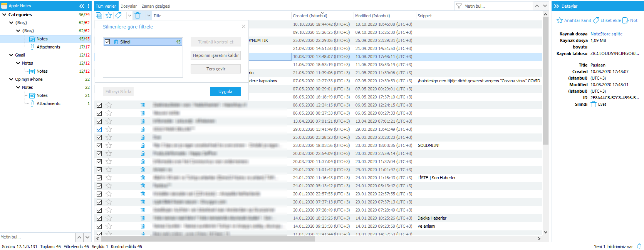Viewport: 644px width, 250px height.
Task: Click the trash deleted-filter icon in toolbar
Action: (138, 15)
